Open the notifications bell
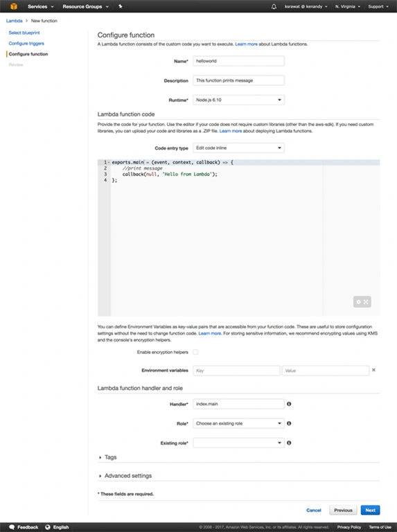Viewport: 397px width, 532px height. [274, 6]
